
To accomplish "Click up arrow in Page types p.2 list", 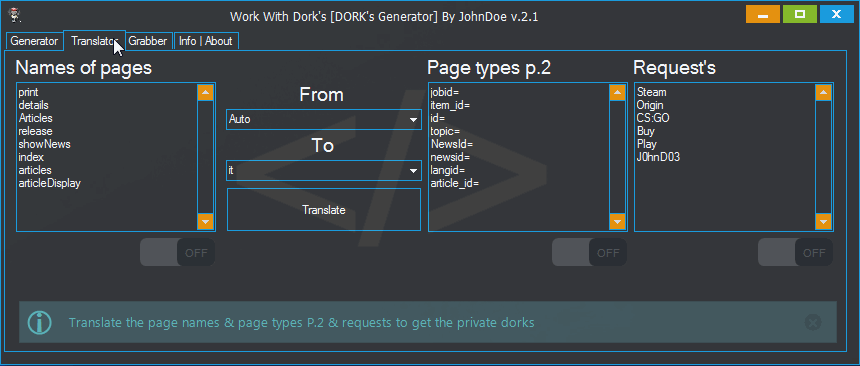I will [x=617, y=93].
